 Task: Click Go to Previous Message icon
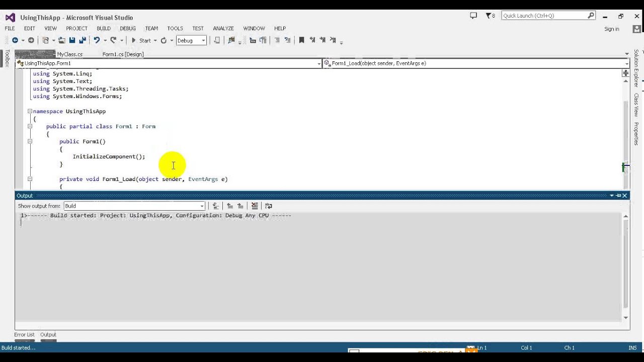230,206
